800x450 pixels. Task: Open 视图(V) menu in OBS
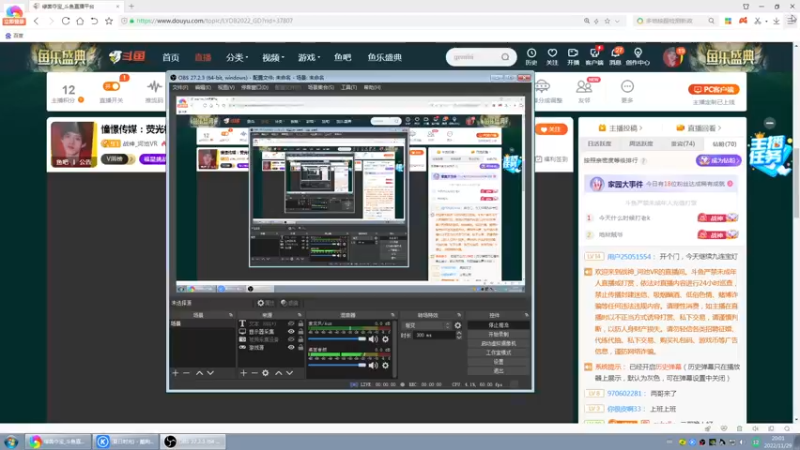(226, 88)
